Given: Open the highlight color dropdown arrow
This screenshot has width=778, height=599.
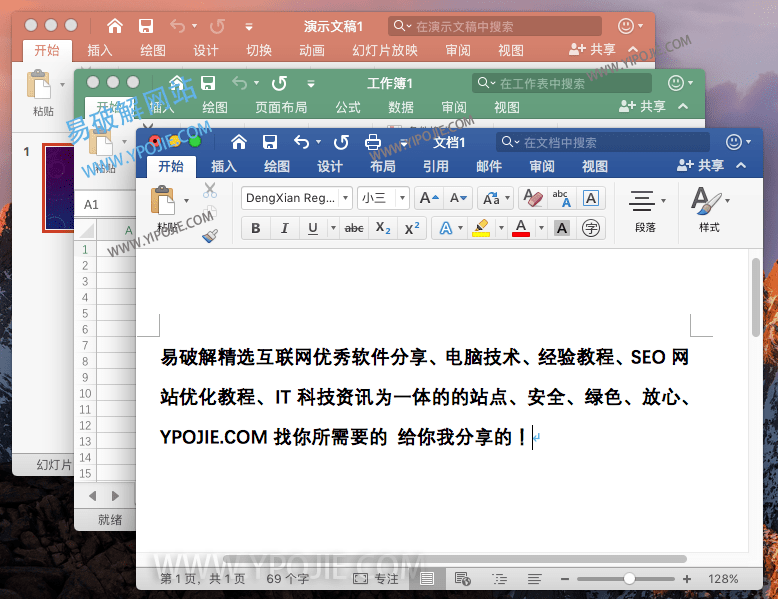Looking at the screenshot, I should pyautogui.click(x=501, y=228).
